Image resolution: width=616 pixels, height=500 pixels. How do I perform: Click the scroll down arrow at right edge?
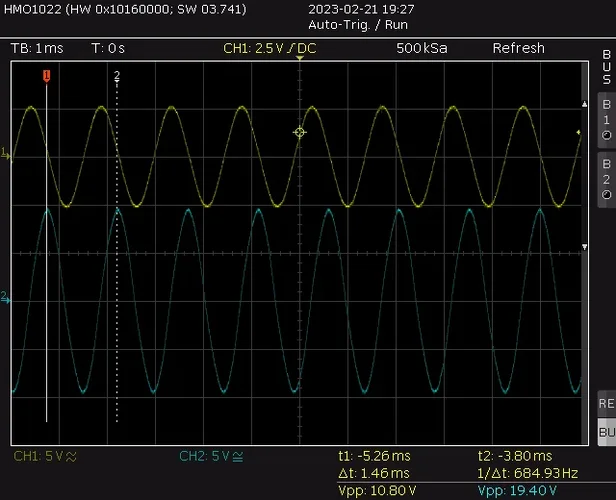click(586, 246)
